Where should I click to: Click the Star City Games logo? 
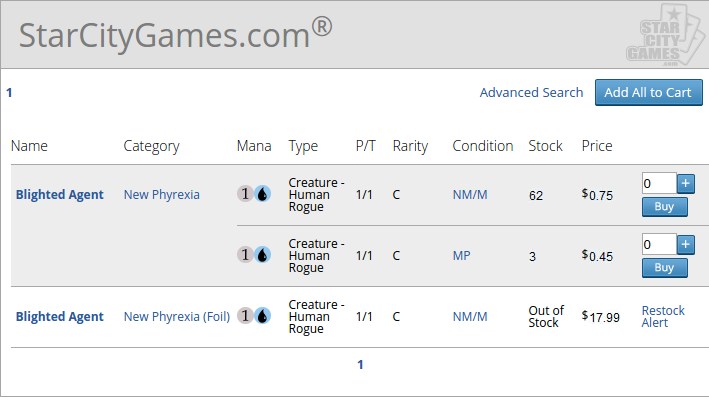tap(666, 35)
